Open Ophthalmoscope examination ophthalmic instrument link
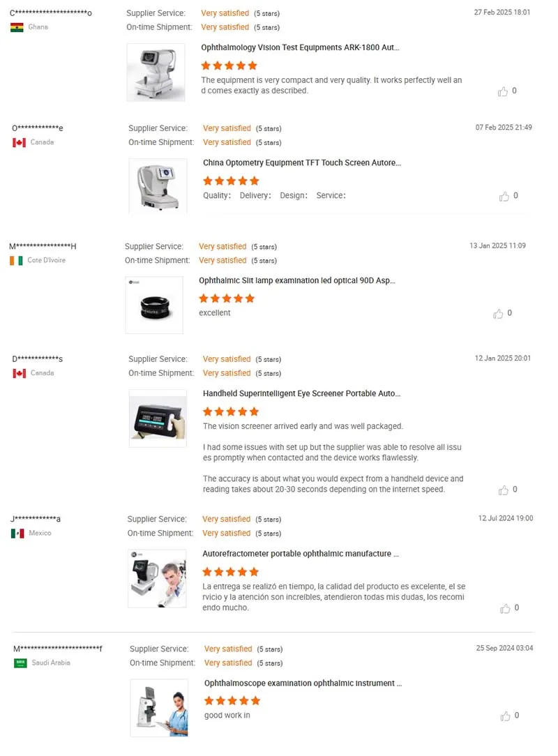 click(x=303, y=683)
